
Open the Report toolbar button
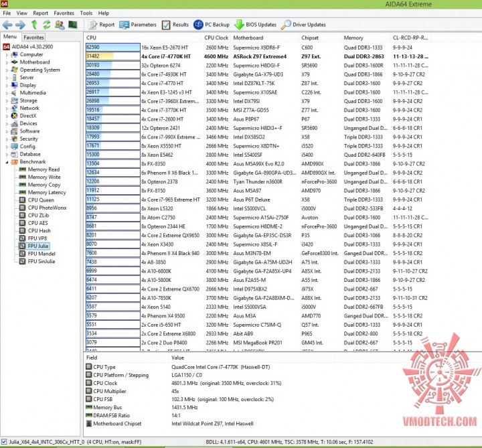point(102,25)
